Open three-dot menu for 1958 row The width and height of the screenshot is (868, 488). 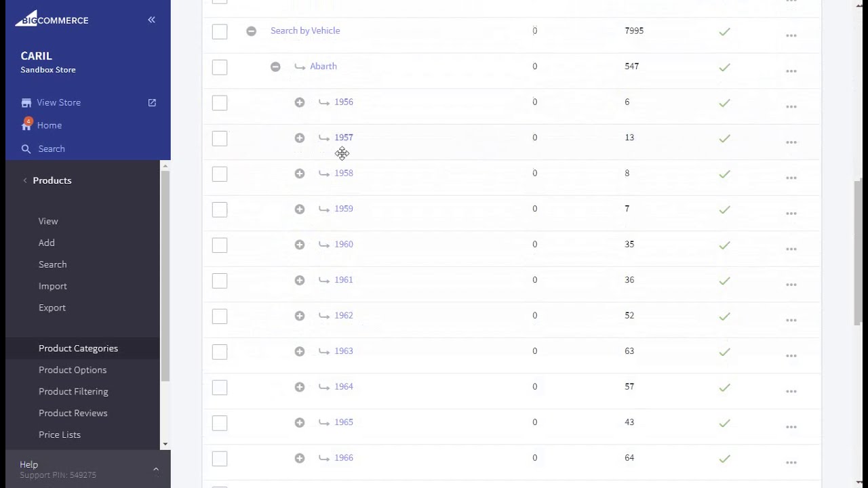pos(791,178)
